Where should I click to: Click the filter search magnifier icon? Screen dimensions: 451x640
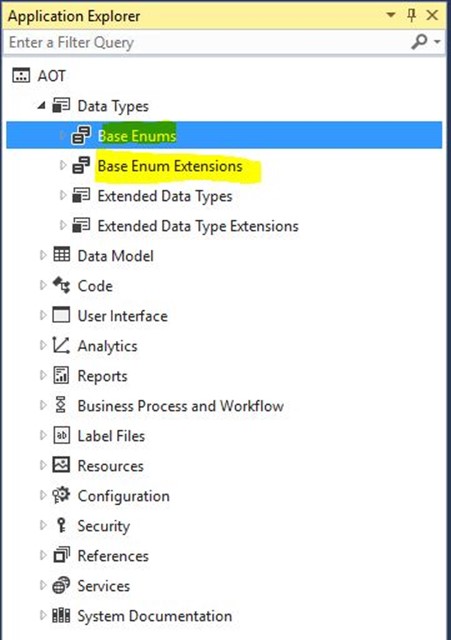[x=420, y=42]
